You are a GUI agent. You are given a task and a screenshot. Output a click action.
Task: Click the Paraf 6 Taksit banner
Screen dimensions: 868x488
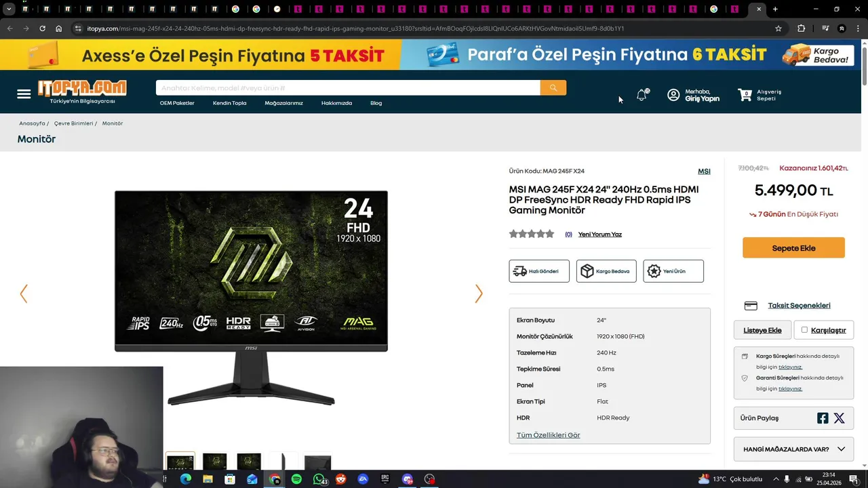631,55
